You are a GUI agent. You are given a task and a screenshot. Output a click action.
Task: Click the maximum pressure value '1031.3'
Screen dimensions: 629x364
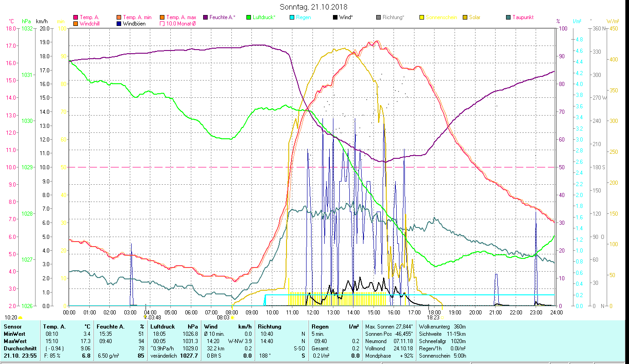[190, 341]
